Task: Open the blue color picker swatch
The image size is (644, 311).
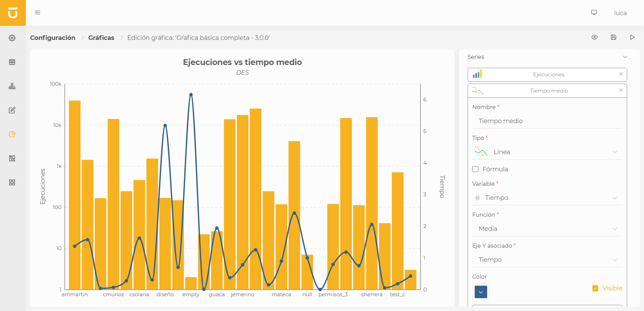Action: click(481, 292)
